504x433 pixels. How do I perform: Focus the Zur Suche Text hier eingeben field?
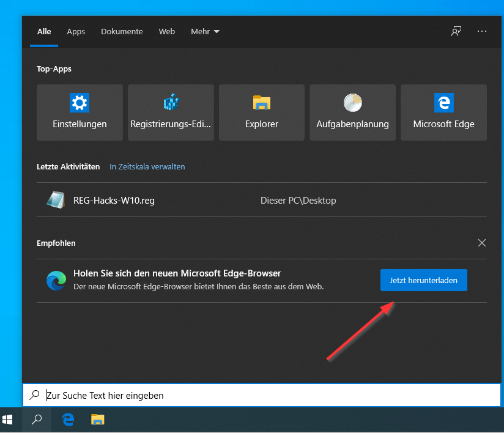pyautogui.click(x=262, y=395)
